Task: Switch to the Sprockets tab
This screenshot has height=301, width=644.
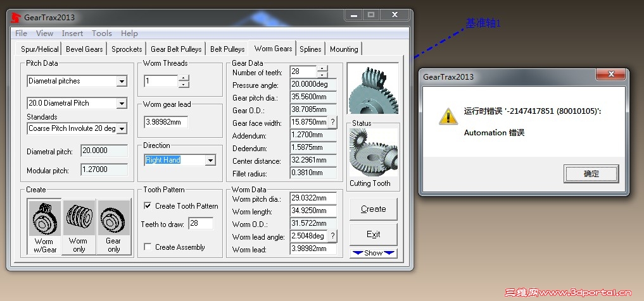Action: [127, 49]
